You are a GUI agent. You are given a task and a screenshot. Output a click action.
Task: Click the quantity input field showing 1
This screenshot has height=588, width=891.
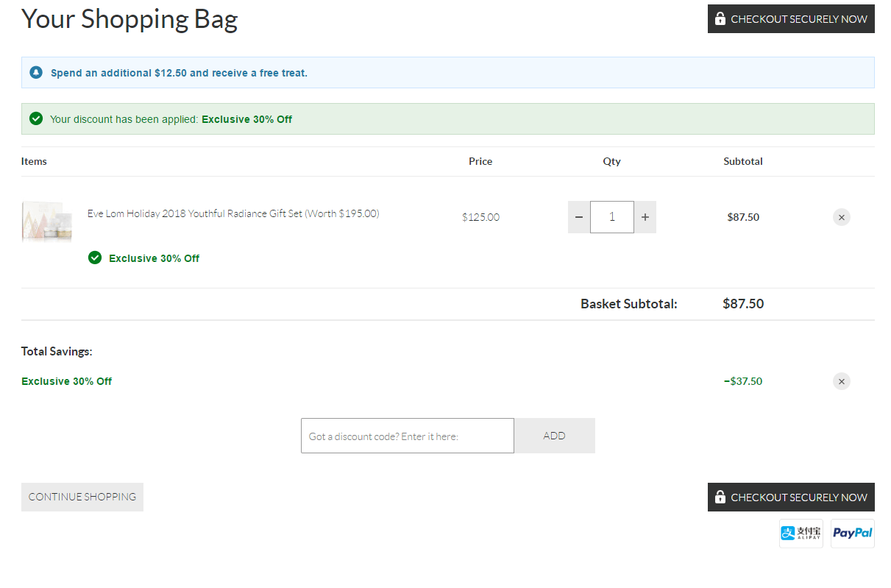click(612, 217)
